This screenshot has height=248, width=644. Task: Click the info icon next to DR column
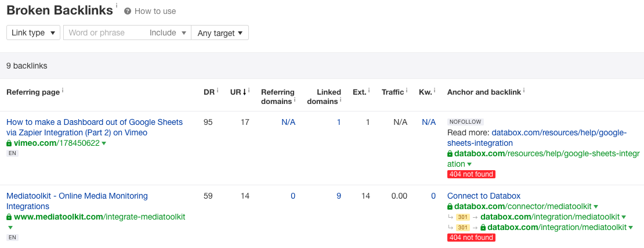coord(218,90)
